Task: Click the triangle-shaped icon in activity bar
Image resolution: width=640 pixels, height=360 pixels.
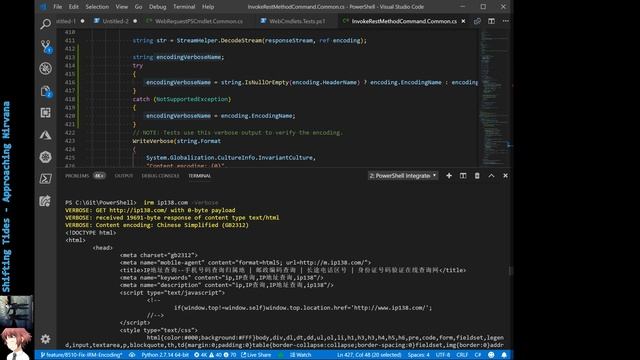Action: [46, 135]
